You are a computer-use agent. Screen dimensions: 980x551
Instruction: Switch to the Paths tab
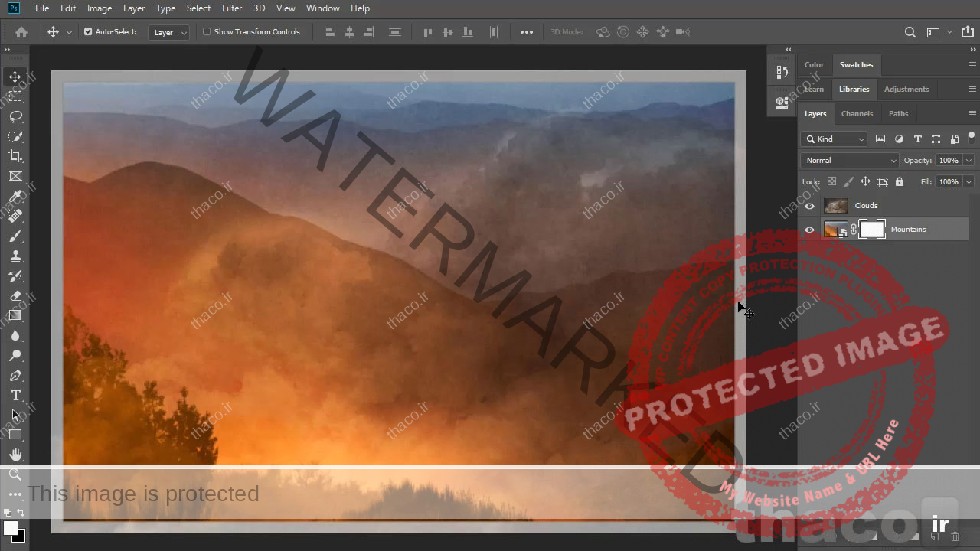pos(898,114)
